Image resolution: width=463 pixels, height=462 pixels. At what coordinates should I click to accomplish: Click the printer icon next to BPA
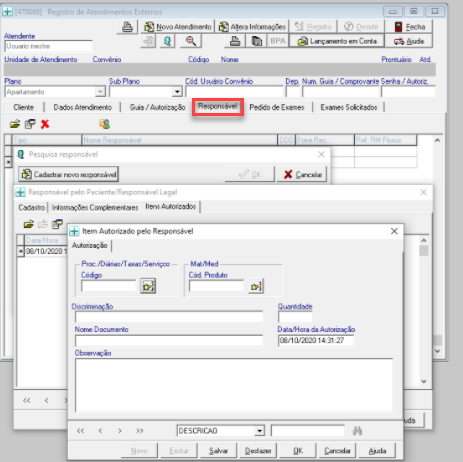(235, 41)
